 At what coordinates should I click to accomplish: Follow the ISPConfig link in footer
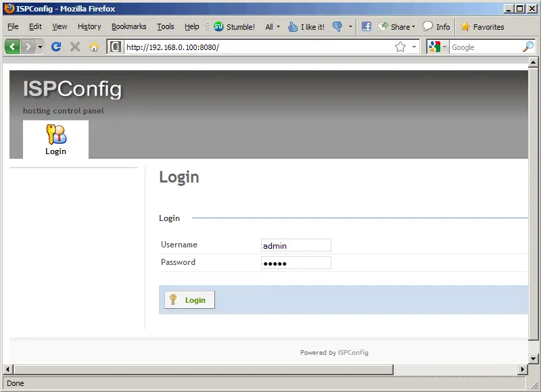pyautogui.click(x=353, y=352)
